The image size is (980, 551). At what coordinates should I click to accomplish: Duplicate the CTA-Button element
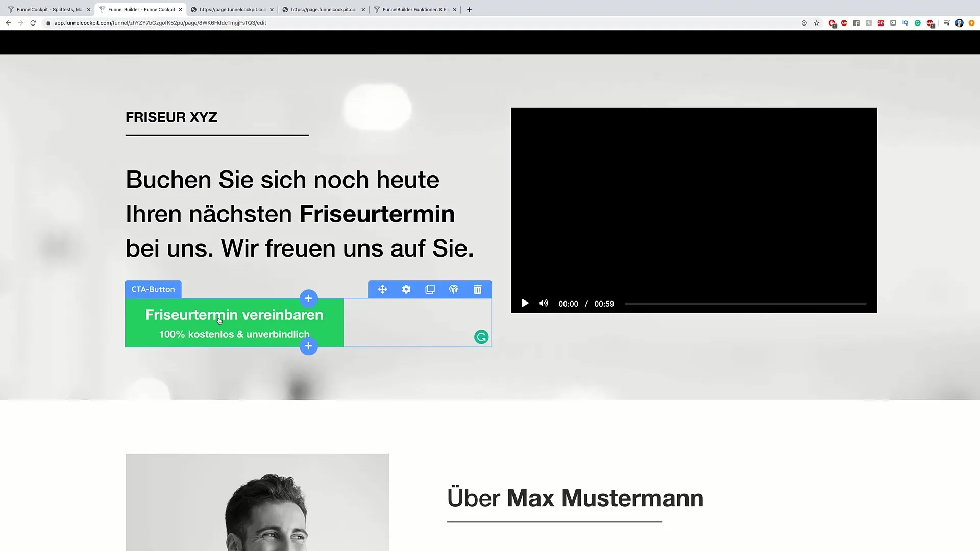click(430, 289)
